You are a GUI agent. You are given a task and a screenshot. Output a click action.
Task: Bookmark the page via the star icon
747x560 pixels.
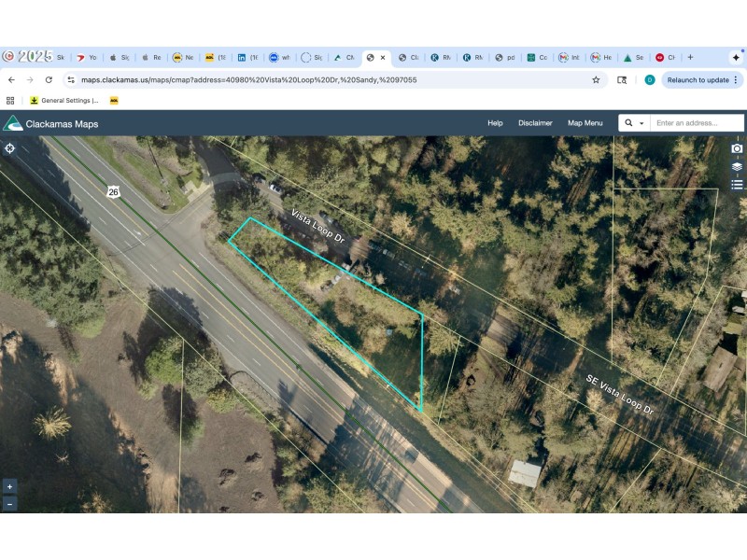(595, 80)
